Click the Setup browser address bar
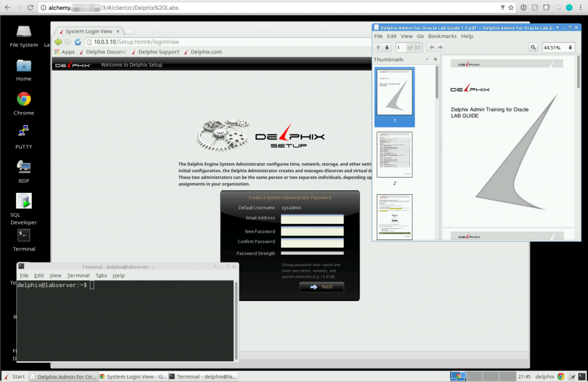 point(227,42)
